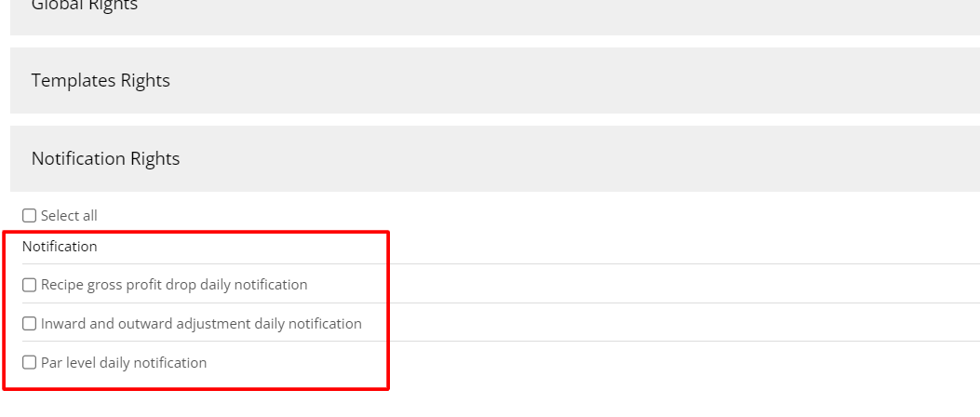
Task: Click the 'Par level daily notification' label
Action: (124, 363)
